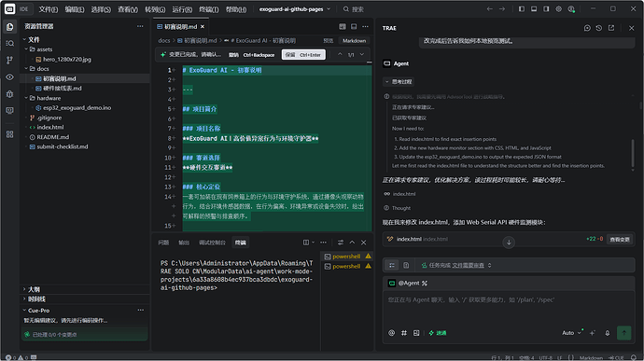Switch the editor to 预览 preview mode

[x=329, y=41]
